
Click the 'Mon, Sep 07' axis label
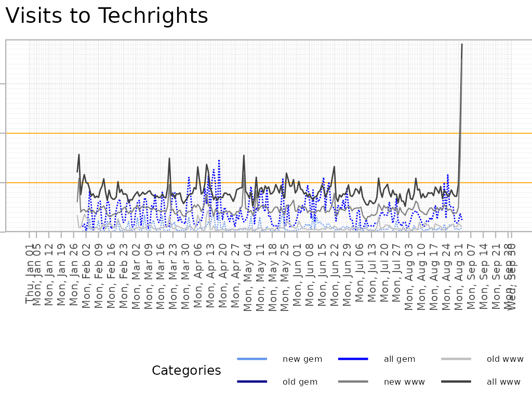[471, 276]
